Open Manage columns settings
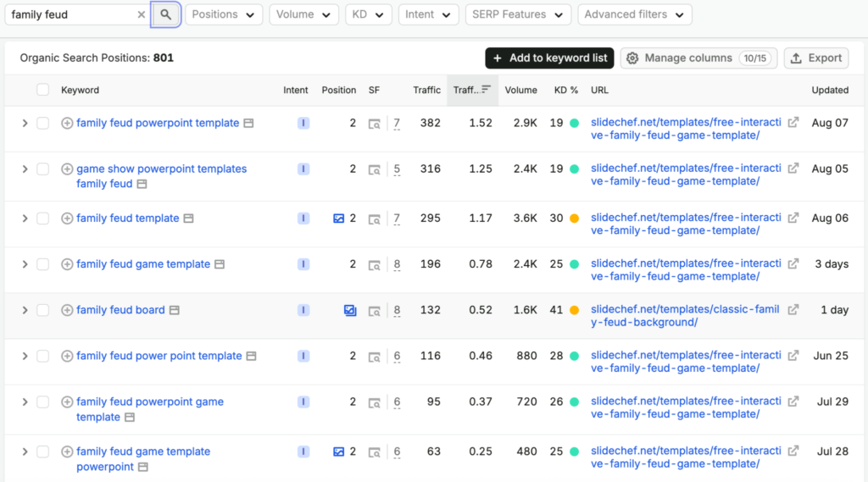The width and height of the screenshot is (868, 482). [x=698, y=58]
